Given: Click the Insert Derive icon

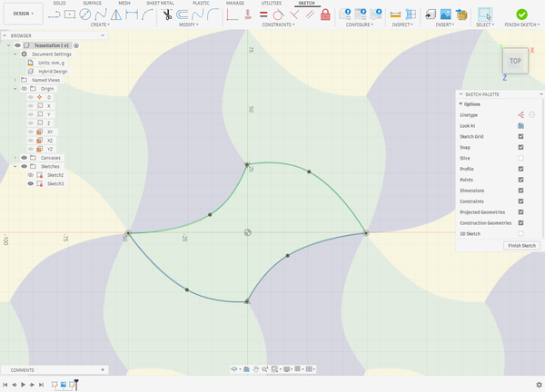Looking at the screenshot, I should [x=431, y=15].
